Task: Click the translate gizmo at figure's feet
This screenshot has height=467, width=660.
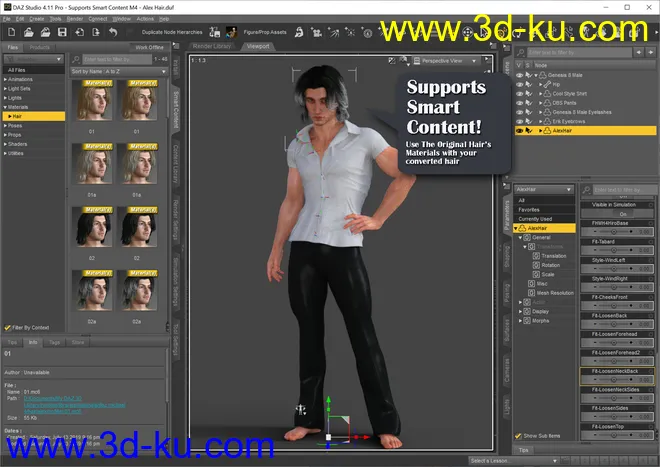Action: [327, 437]
